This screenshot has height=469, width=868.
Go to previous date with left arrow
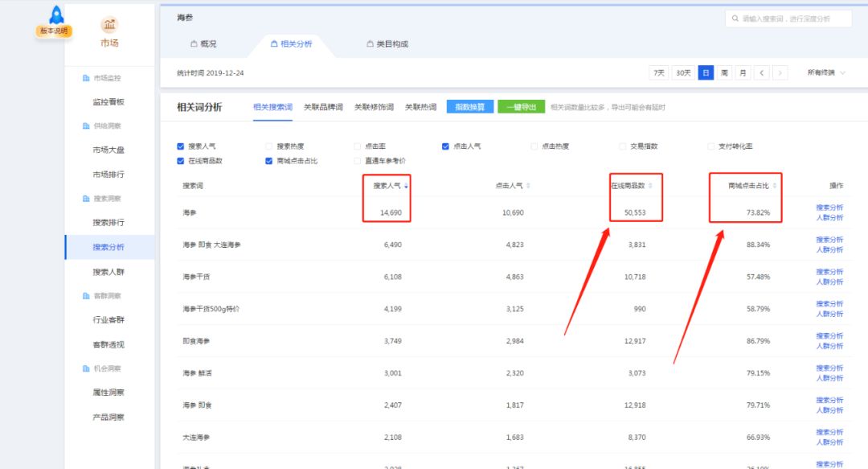tap(762, 72)
